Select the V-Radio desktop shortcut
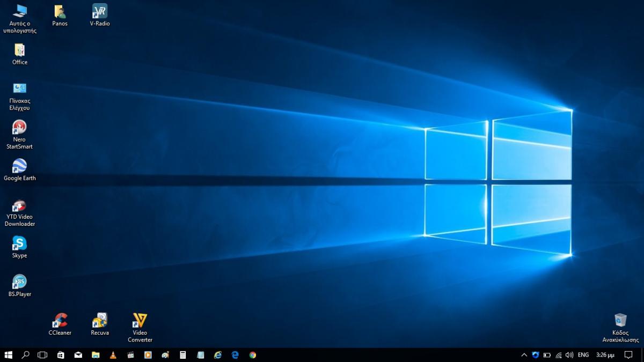This screenshot has width=644, height=362. pyautogui.click(x=100, y=11)
